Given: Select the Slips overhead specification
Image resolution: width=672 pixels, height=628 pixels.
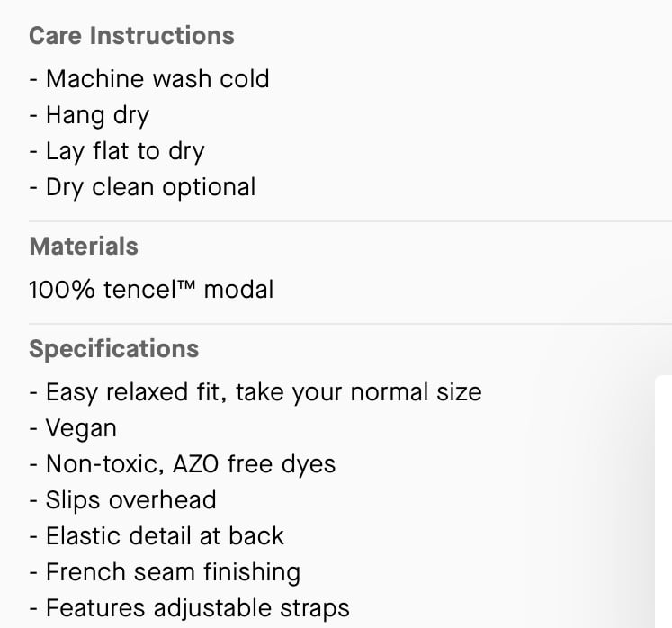Looking at the screenshot, I should point(122,500).
